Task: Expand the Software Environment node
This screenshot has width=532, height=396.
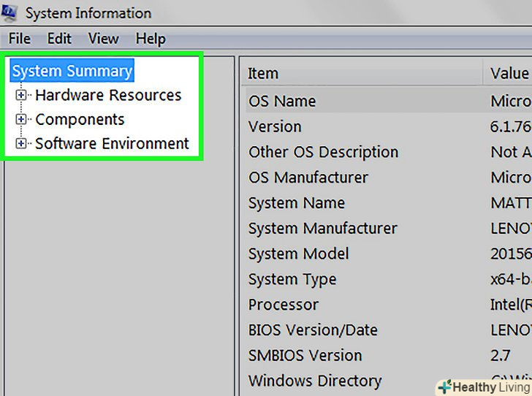Action: [20, 143]
